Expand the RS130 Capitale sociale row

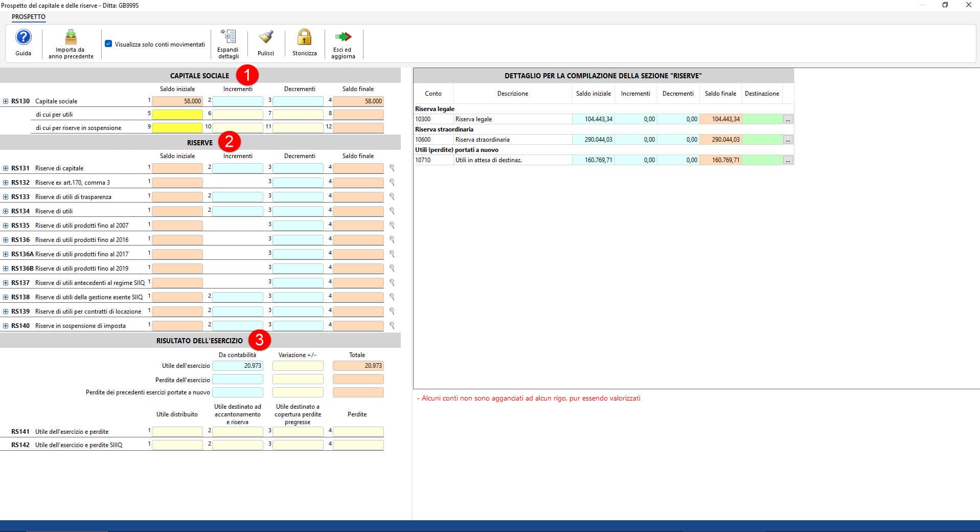pos(6,101)
